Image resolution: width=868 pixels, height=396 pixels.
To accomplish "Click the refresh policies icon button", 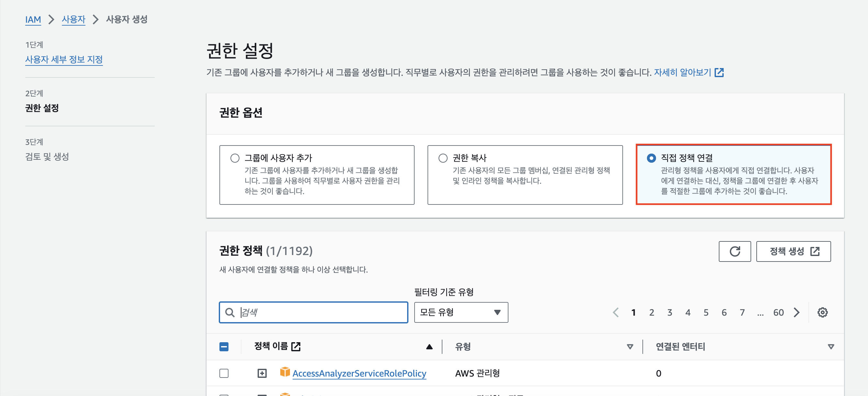I will coord(735,251).
